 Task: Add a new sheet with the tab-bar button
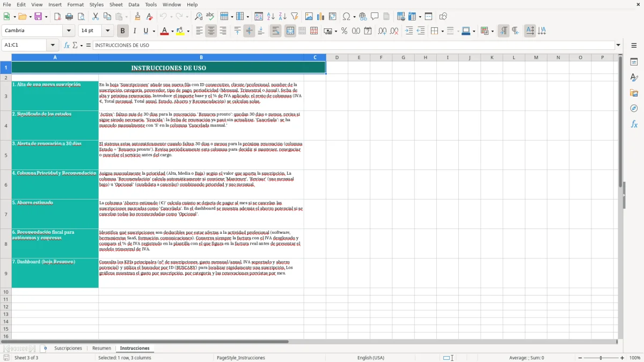click(x=45, y=349)
